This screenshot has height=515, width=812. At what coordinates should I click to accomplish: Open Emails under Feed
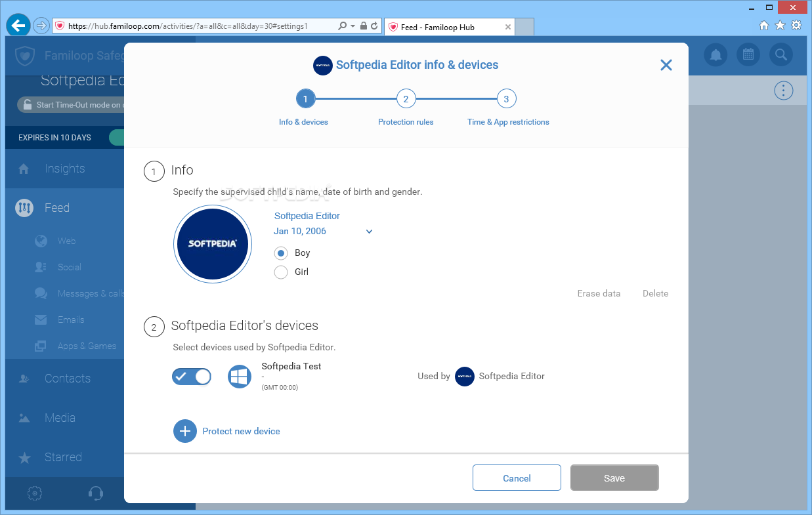(71, 319)
